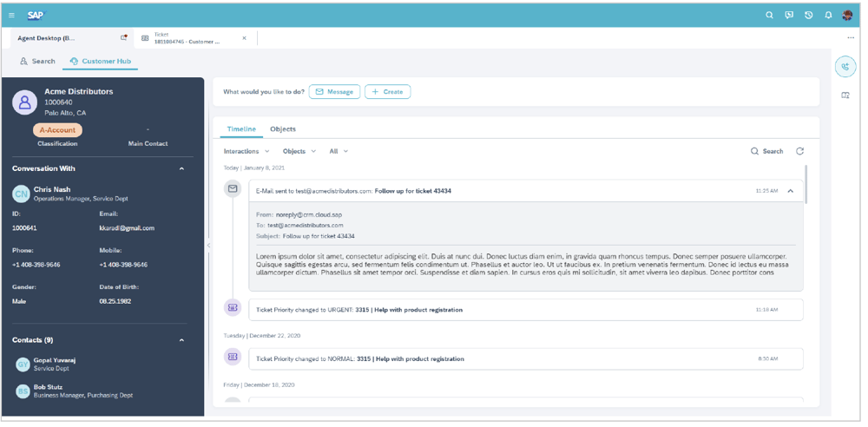Click the Chris Nash CN avatar
The height and width of the screenshot is (427, 868).
(21, 194)
